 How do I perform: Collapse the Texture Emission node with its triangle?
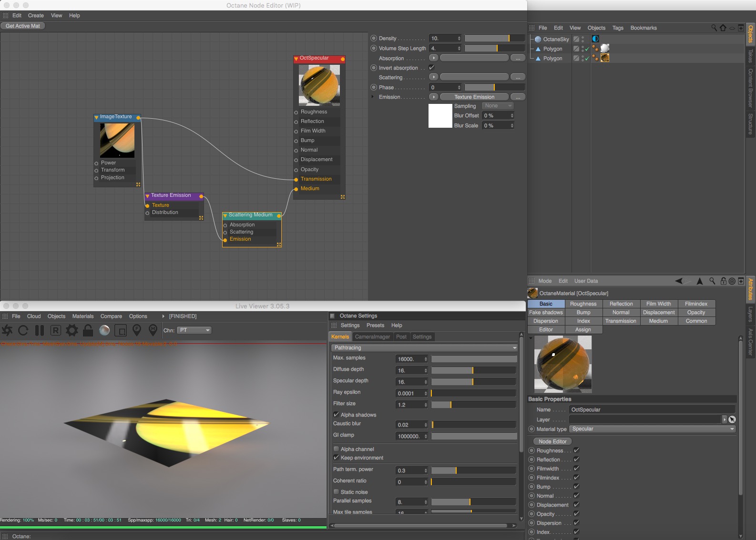(147, 196)
